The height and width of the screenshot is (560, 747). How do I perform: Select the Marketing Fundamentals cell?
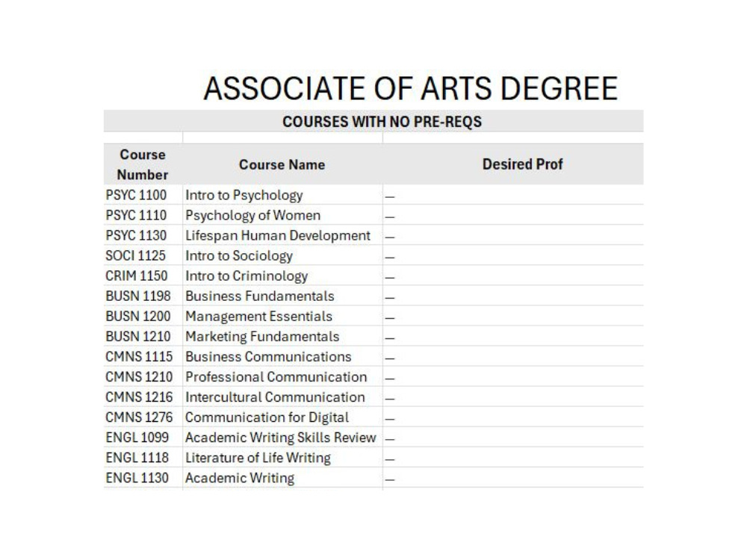pyautogui.click(x=282, y=336)
